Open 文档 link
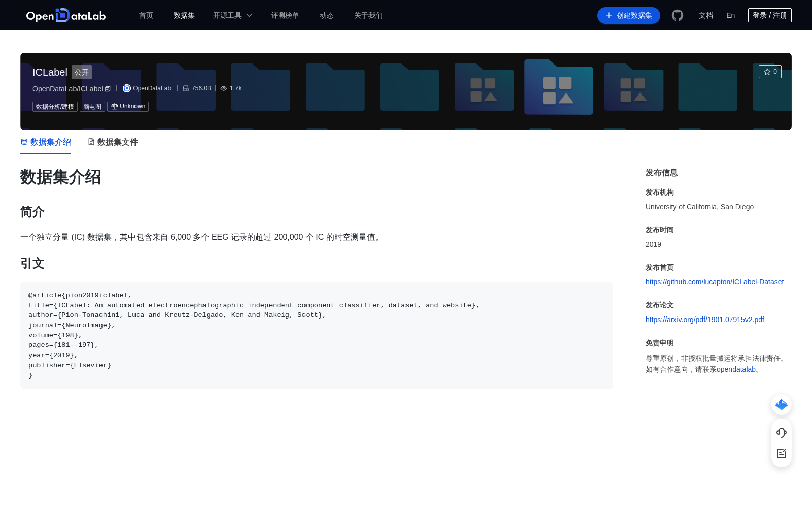 click(x=706, y=15)
